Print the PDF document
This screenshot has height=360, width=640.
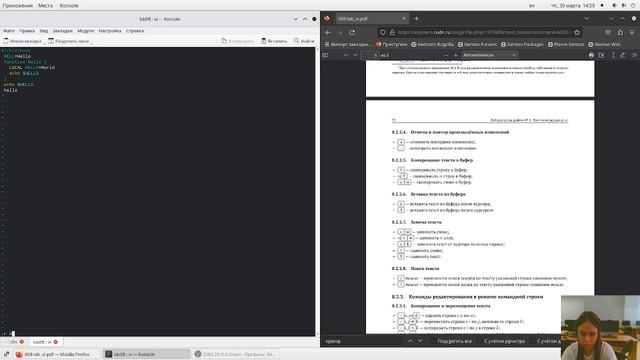(x=591, y=55)
